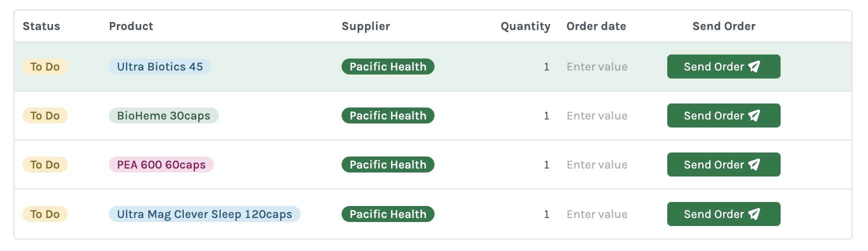Click paper plane icon in PEA 600 row
The height and width of the screenshot is (251, 868).
coord(754,164)
